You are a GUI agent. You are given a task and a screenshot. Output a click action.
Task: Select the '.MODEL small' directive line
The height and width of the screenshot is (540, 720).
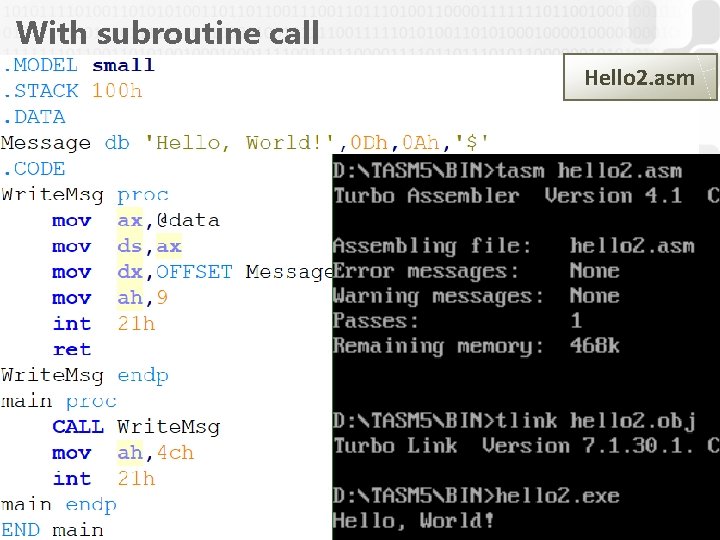[x=78, y=65]
